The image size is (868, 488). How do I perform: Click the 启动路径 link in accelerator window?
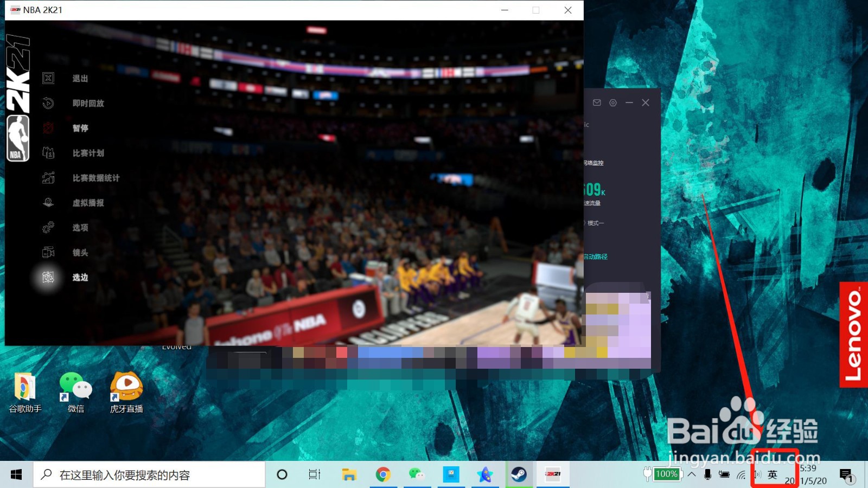tap(596, 257)
